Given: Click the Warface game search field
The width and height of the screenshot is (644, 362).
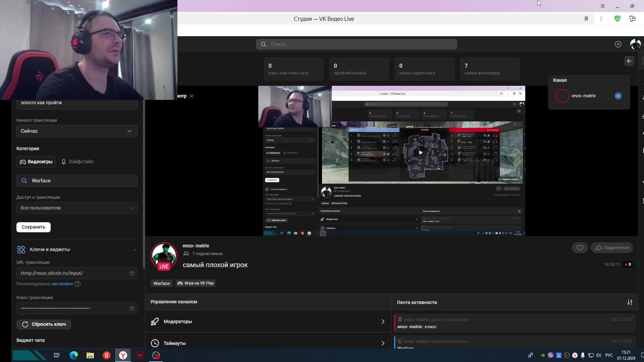Looking at the screenshot, I should coord(77,181).
